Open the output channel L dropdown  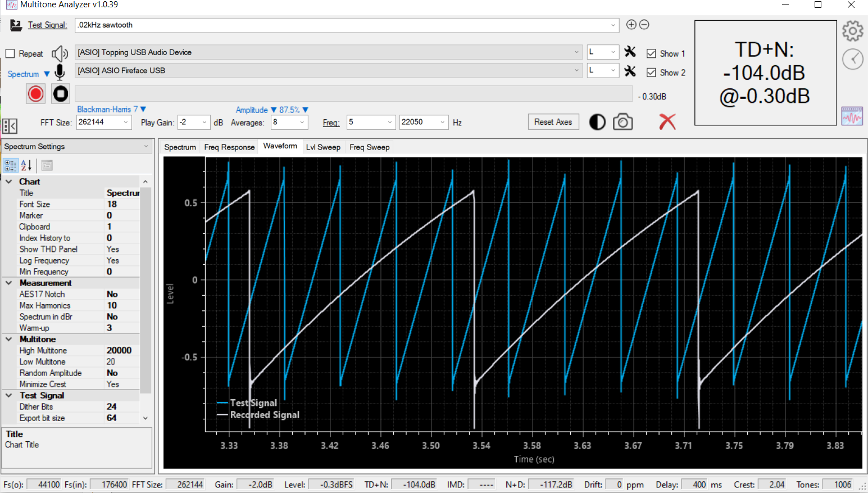[613, 52]
